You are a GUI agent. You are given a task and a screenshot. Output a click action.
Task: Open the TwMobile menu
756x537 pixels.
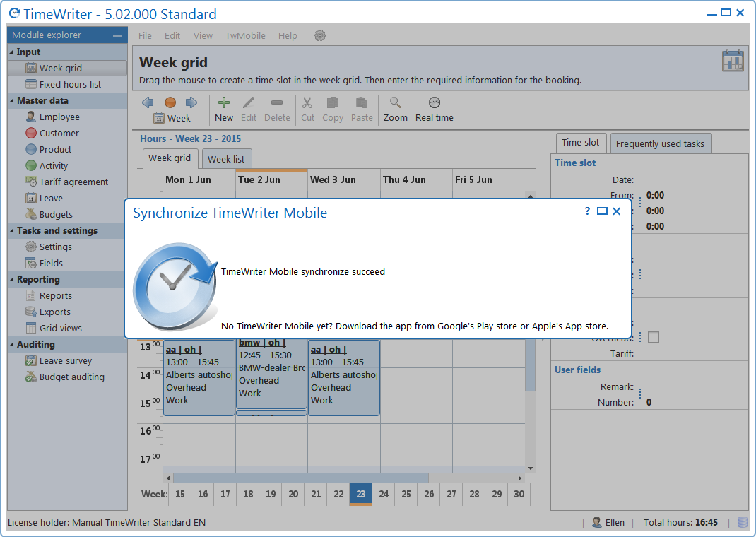245,35
